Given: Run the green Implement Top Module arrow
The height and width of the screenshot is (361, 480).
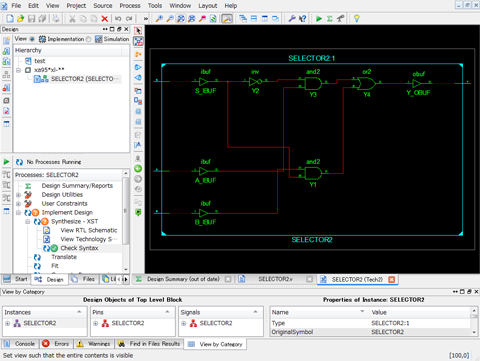Looking at the screenshot, I should 319,19.
